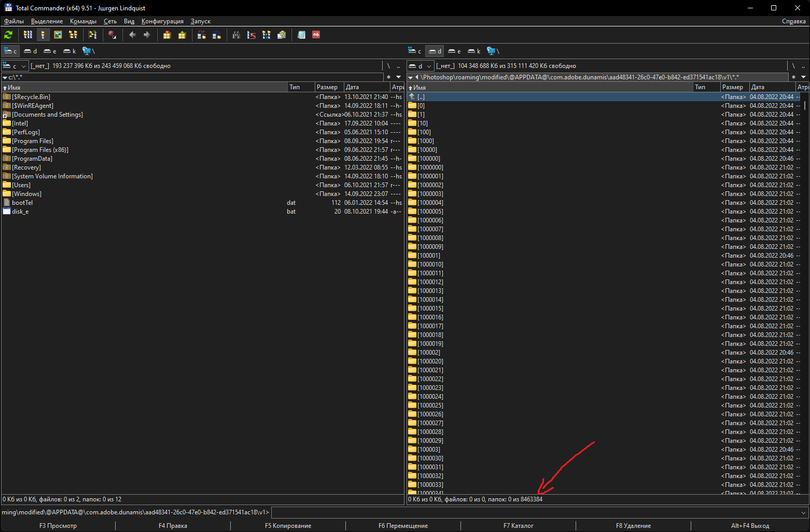
Task: Click the Unpack files box icon
Action: 182,35
